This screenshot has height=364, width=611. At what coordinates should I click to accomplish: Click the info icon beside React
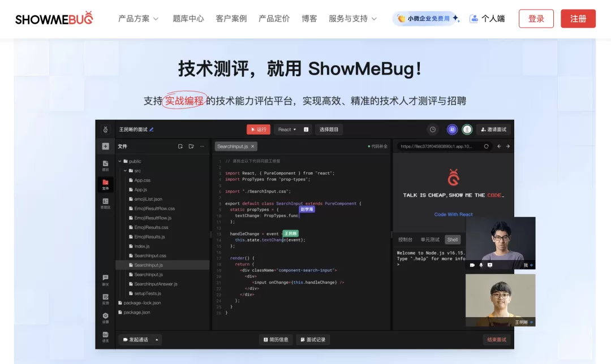[x=306, y=129]
